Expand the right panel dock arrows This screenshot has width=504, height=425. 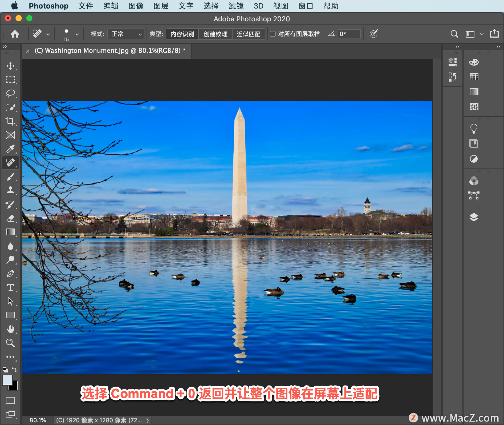tap(499, 47)
